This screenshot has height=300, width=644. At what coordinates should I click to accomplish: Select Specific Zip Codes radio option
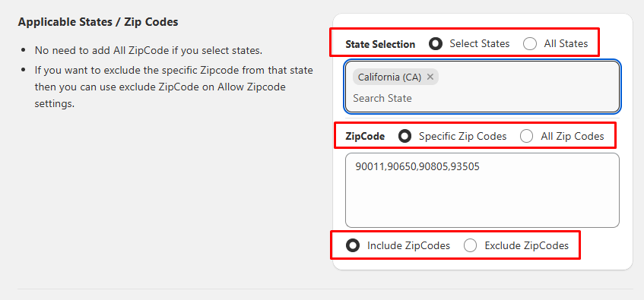point(404,136)
